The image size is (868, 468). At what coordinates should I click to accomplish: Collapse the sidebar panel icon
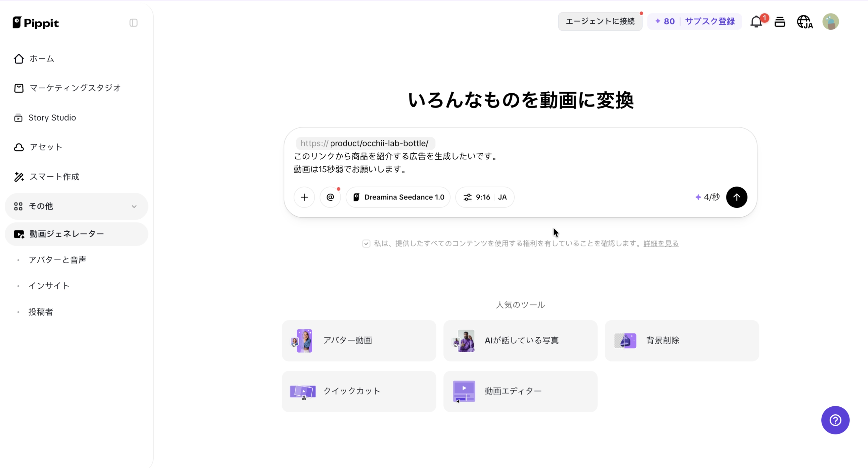[x=134, y=22]
